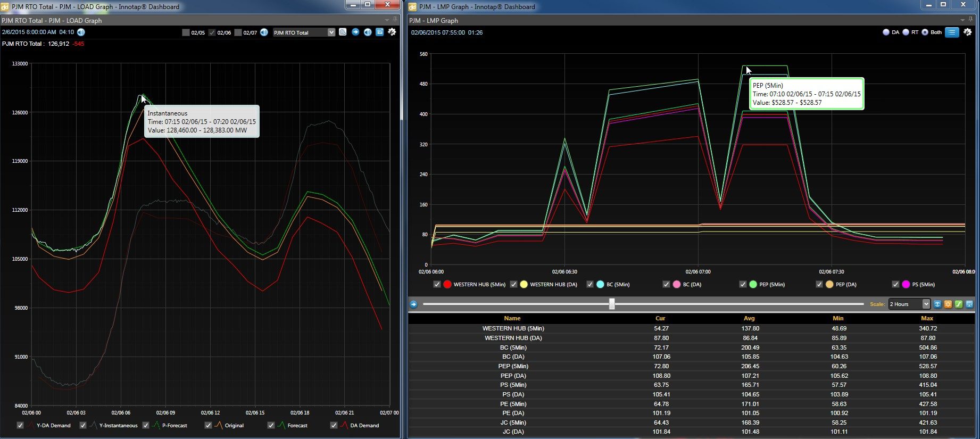Click the pin icon in LMP Graph panel header

tap(970, 20)
